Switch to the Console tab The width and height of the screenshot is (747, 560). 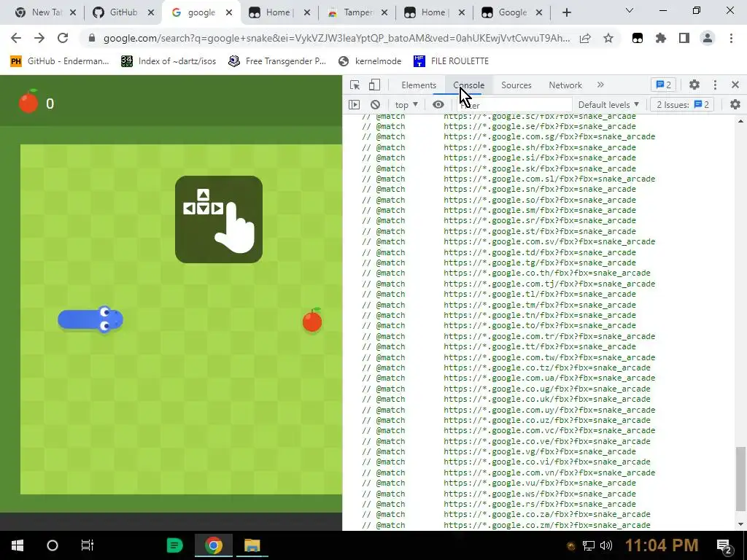(469, 85)
